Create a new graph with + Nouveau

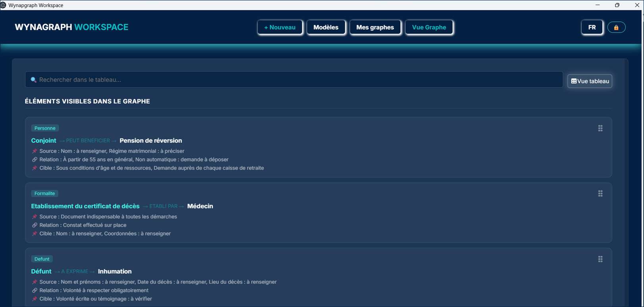(x=280, y=27)
